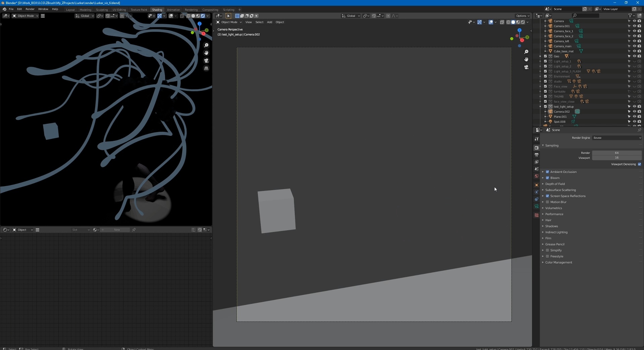
Task: Collapse the test_light_setup collection
Action: click(540, 107)
